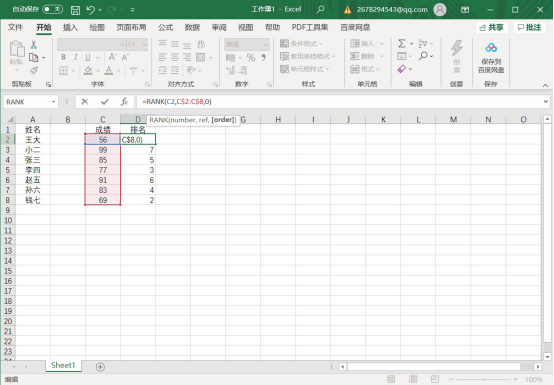The width and height of the screenshot is (554, 385).
Task: Collapse the ribbon with the up chevron
Action: coord(546,85)
